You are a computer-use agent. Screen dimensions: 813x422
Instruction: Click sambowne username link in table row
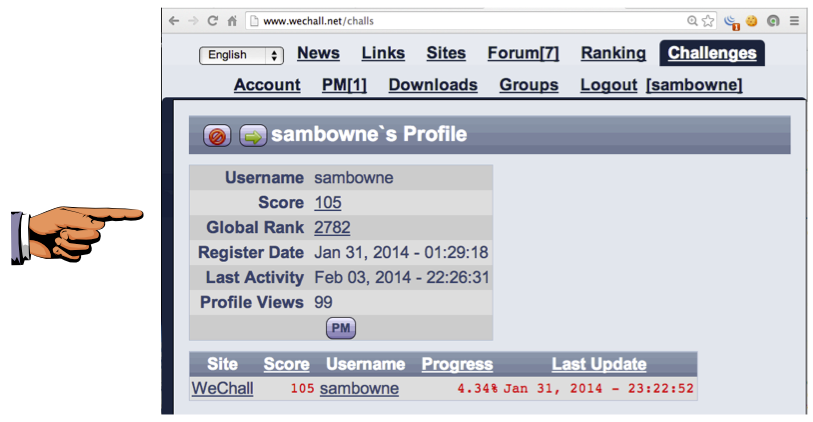359,388
